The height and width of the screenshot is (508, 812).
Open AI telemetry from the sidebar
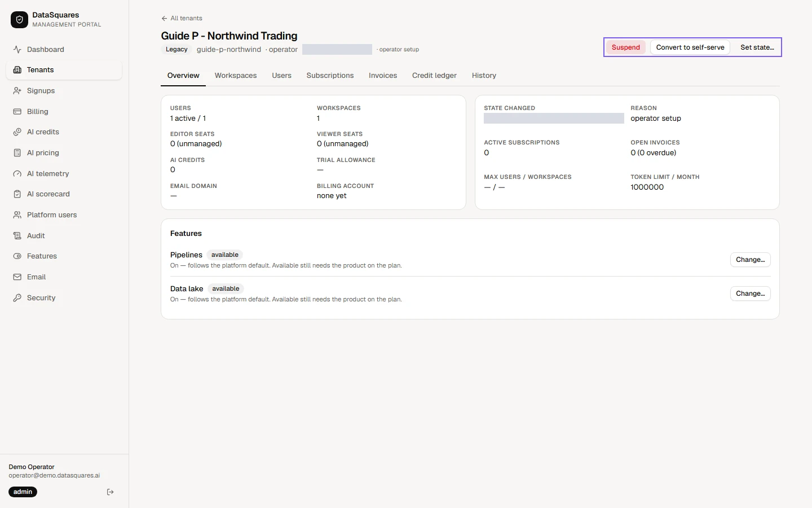[x=64, y=174]
